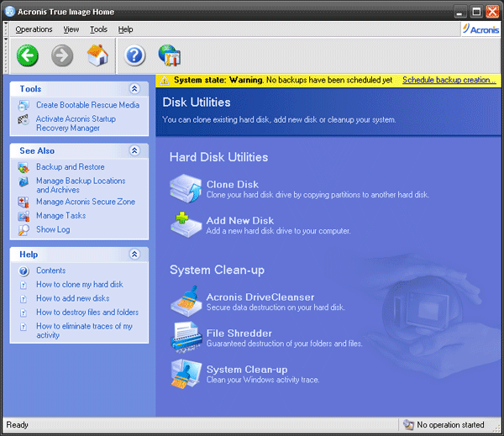Click the Hard Disk Utilities heading
The image size is (504, 436).
click(218, 157)
